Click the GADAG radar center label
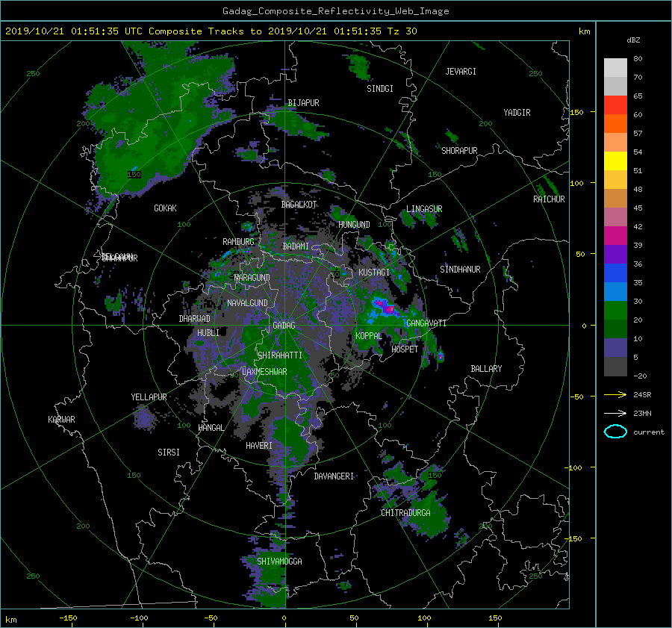This screenshot has height=628, width=672. 284,326
